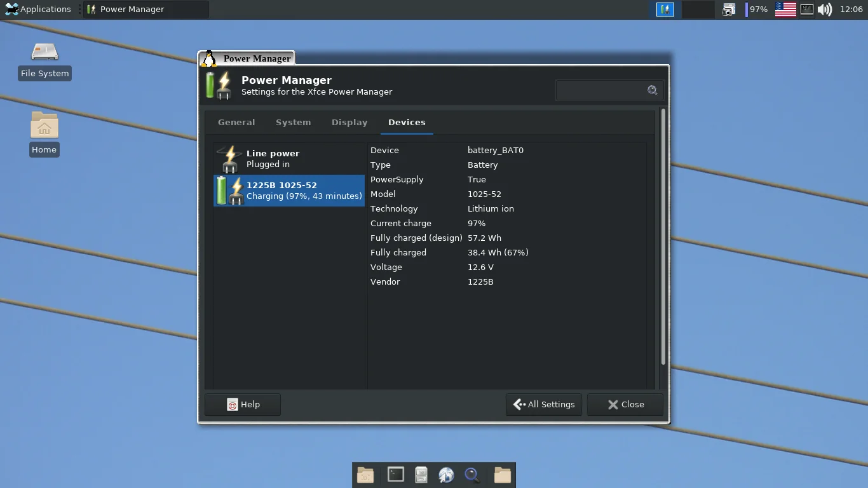Click the Current charge row label

pos(401,224)
